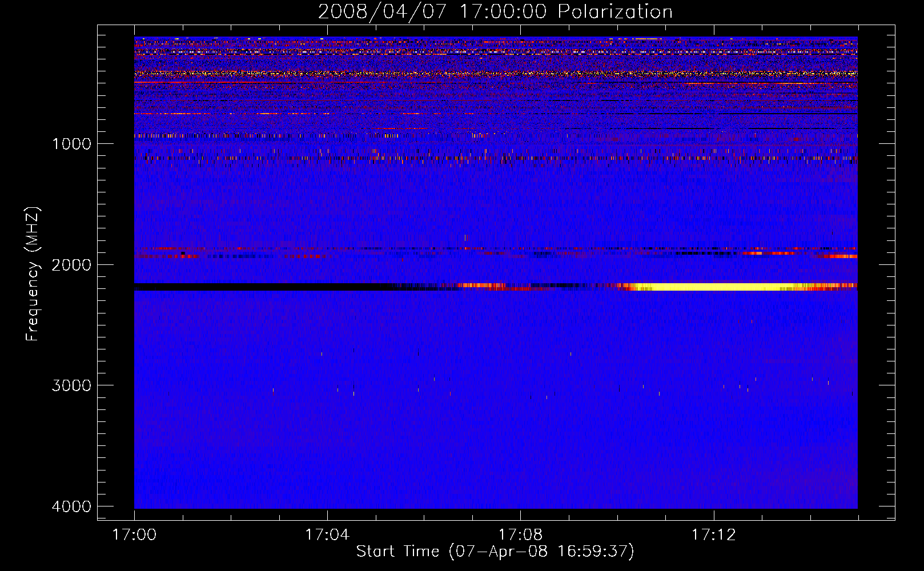Click the 1000 frequency tick label
The image size is (924, 571).
tap(71, 144)
